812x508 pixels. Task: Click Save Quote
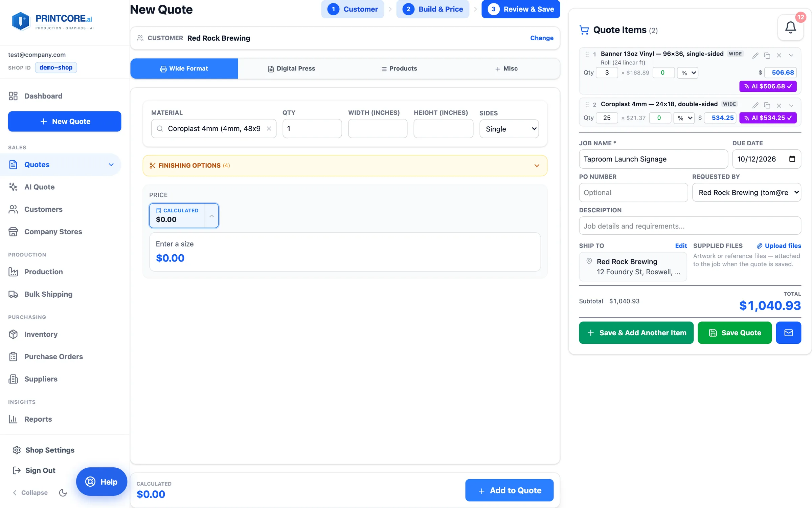point(735,333)
